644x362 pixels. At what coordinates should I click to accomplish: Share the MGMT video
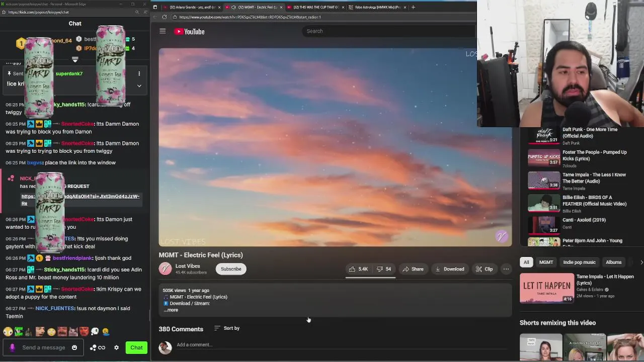pos(413,269)
